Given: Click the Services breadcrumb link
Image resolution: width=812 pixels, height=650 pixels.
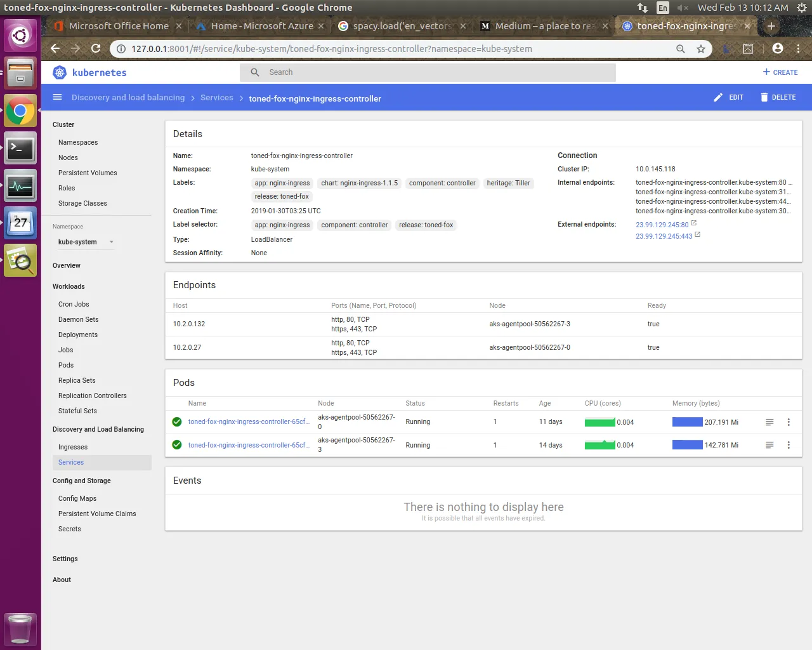Looking at the screenshot, I should 217,98.
